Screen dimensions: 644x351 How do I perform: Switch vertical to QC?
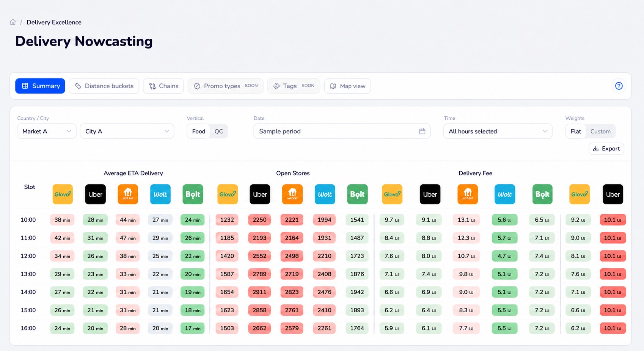(x=219, y=131)
